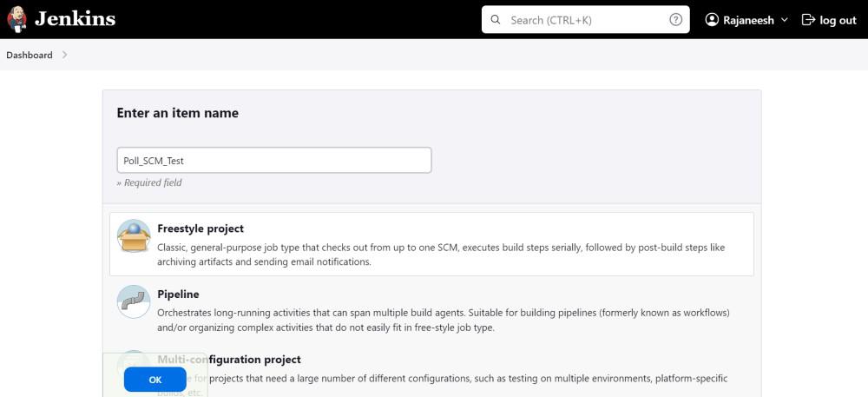This screenshot has width=868, height=397.
Task: Click the item name field containing Poll_SCM_Test
Action: (x=273, y=161)
